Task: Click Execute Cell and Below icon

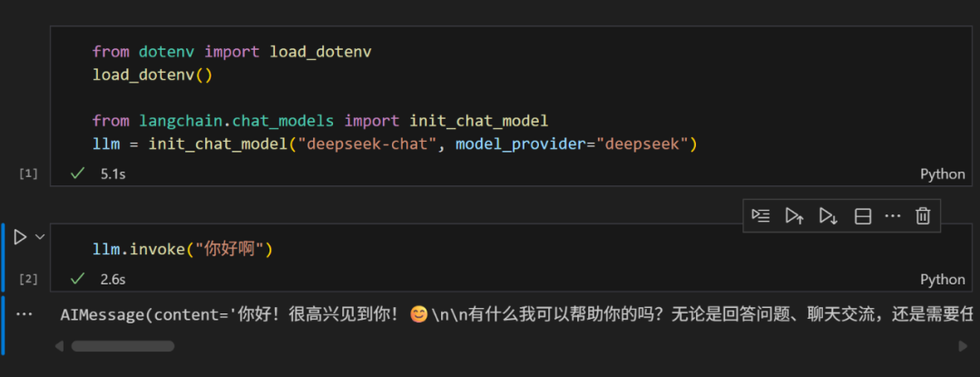Action: [828, 215]
